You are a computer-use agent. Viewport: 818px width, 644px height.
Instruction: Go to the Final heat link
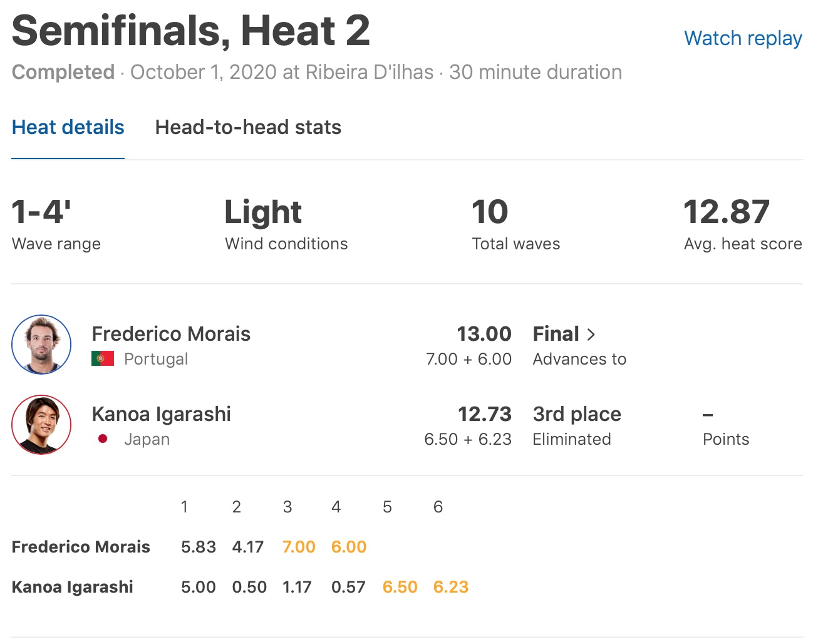coord(556,334)
